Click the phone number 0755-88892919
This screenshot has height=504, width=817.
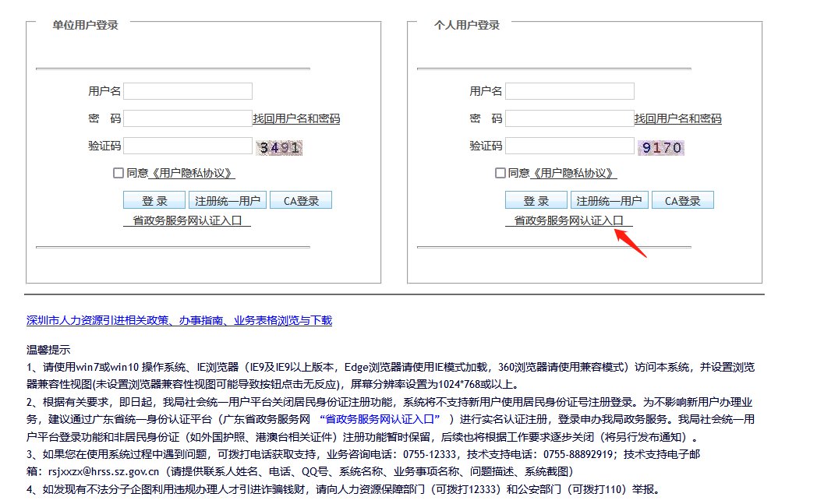(578, 455)
